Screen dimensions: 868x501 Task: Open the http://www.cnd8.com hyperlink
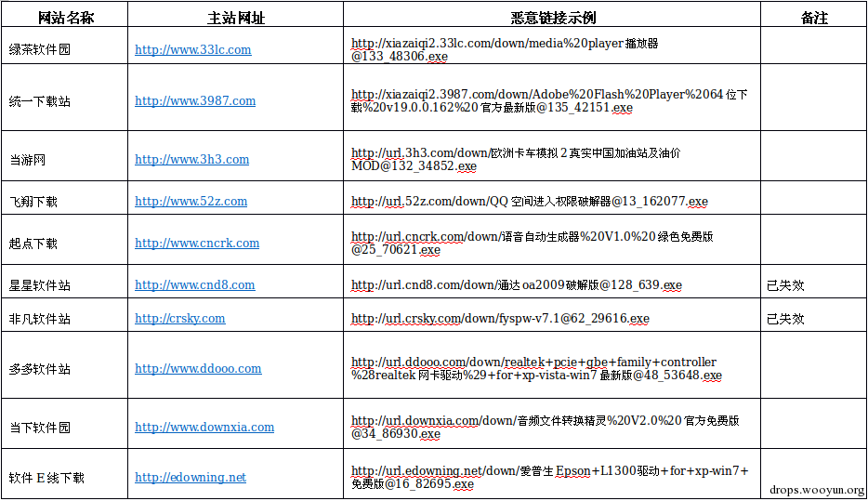[x=194, y=285]
